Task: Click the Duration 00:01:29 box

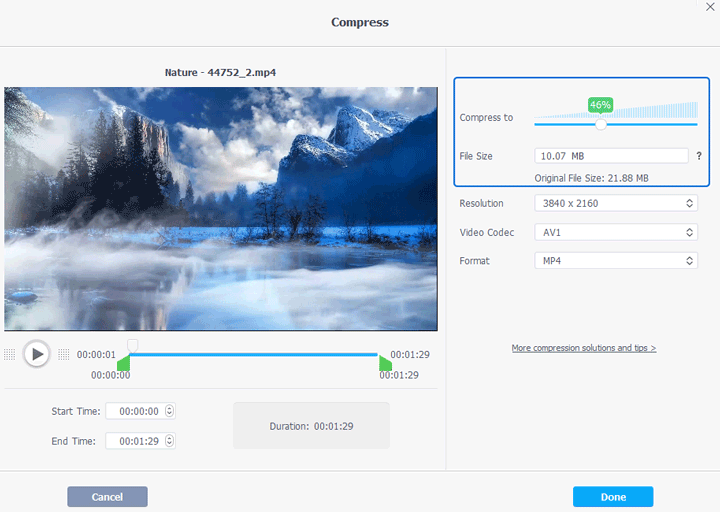Action: 311,426
